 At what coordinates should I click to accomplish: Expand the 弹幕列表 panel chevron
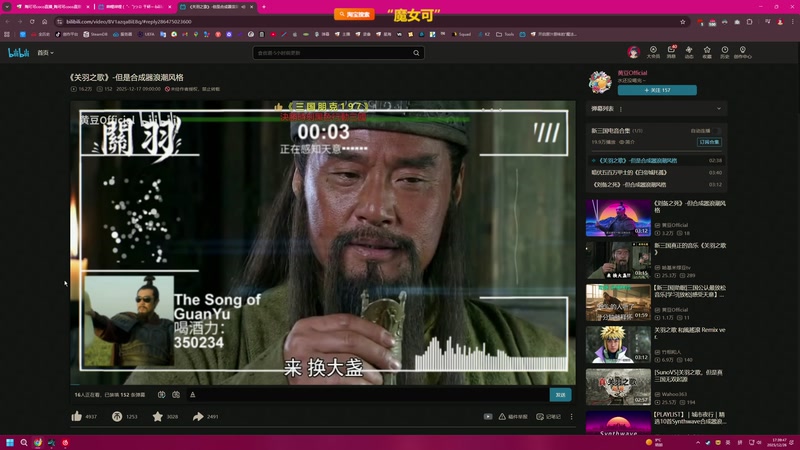(718, 109)
